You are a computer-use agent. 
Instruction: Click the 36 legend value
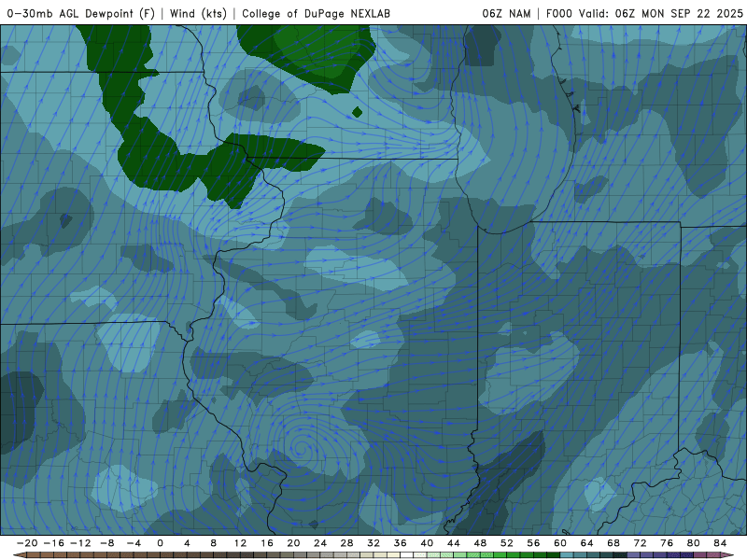401,543
